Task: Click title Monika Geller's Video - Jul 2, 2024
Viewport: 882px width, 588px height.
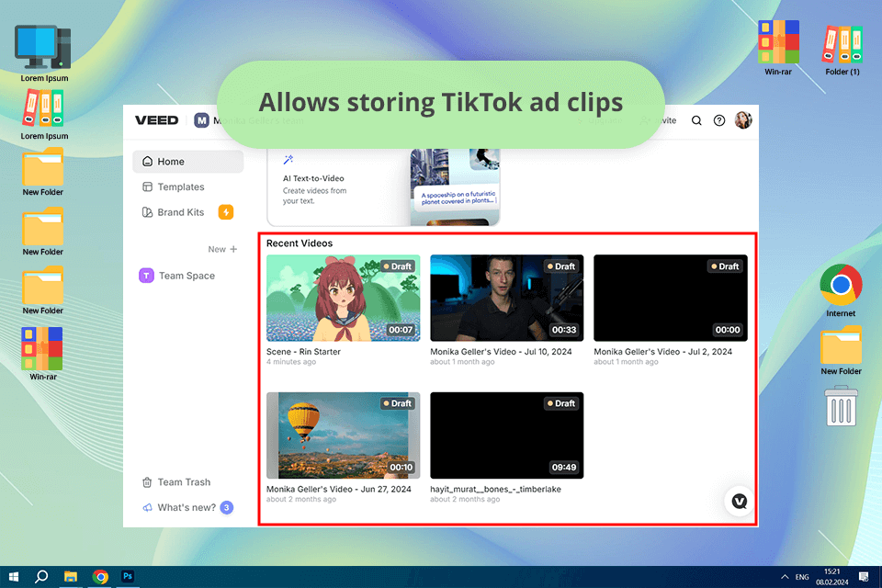Action: pyautogui.click(x=662, y=352)
